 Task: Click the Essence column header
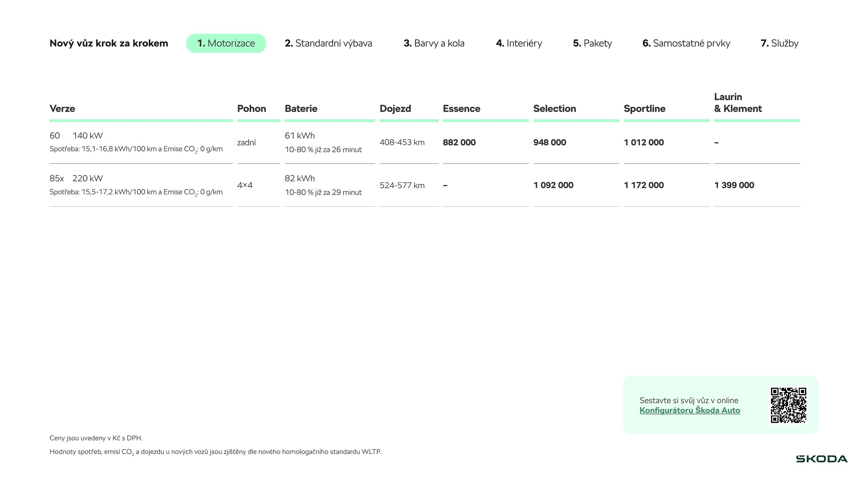(x=461, y=108)
